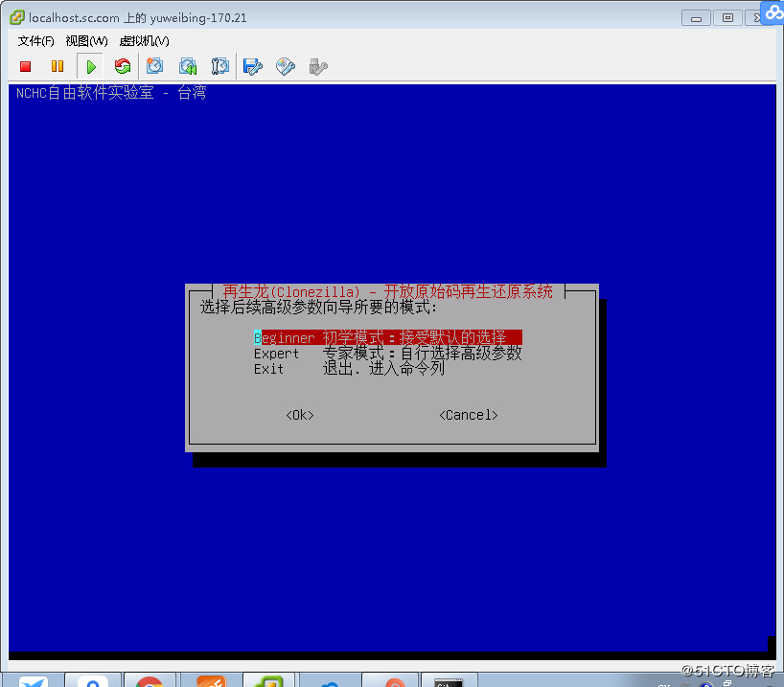Screen dimensions: 784x687
Task: Open the 虚拟机(V) menu
Action: 145,41
